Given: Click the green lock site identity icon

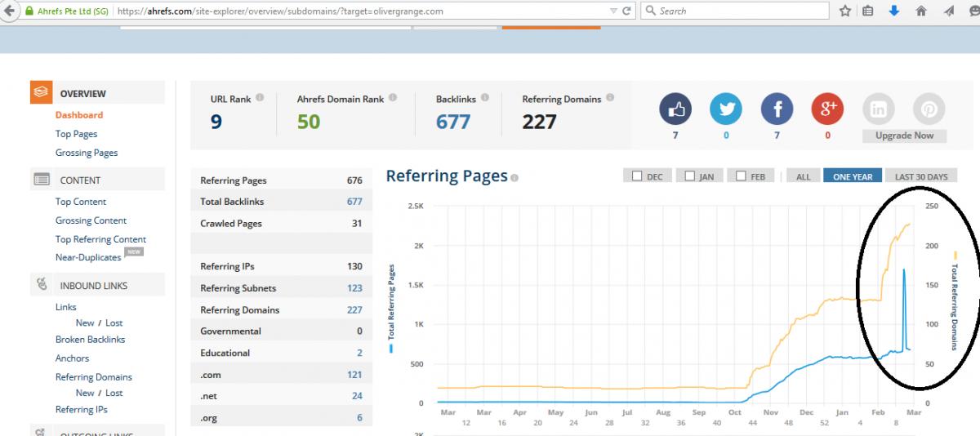Looking at the screenshot, I should coord(29,11).
